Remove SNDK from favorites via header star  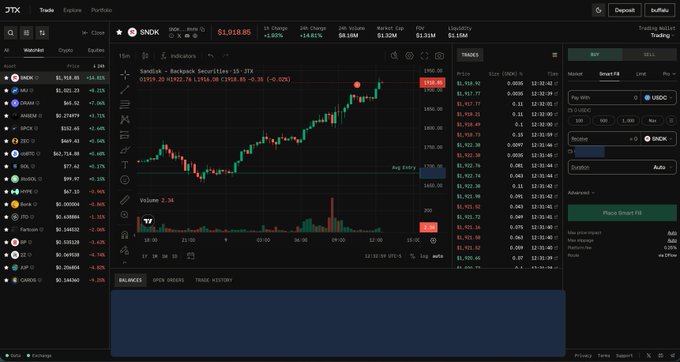click(119, 32)
